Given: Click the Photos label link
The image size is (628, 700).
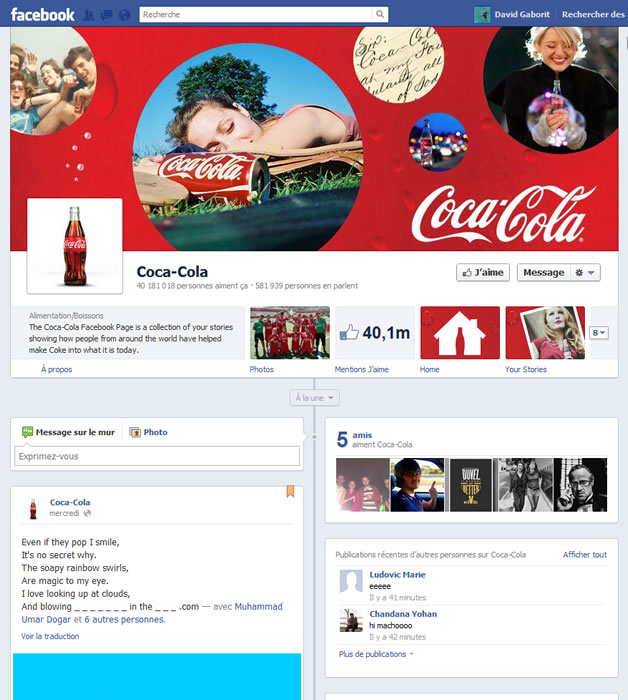Looking at the screenshot, I should [262, 369].
